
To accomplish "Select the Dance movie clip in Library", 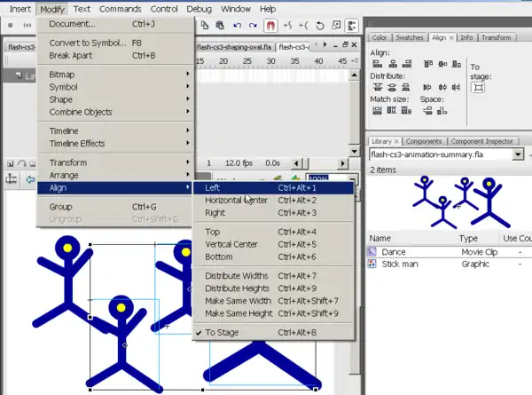I will pyautogui.click(x=394, y=252).
